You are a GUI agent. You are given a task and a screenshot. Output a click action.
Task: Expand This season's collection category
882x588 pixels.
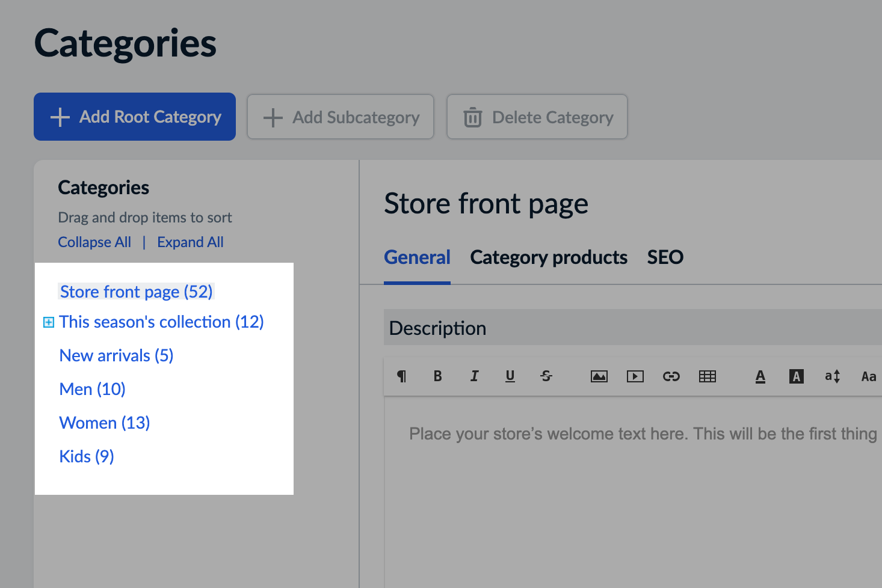pos(48,322)
